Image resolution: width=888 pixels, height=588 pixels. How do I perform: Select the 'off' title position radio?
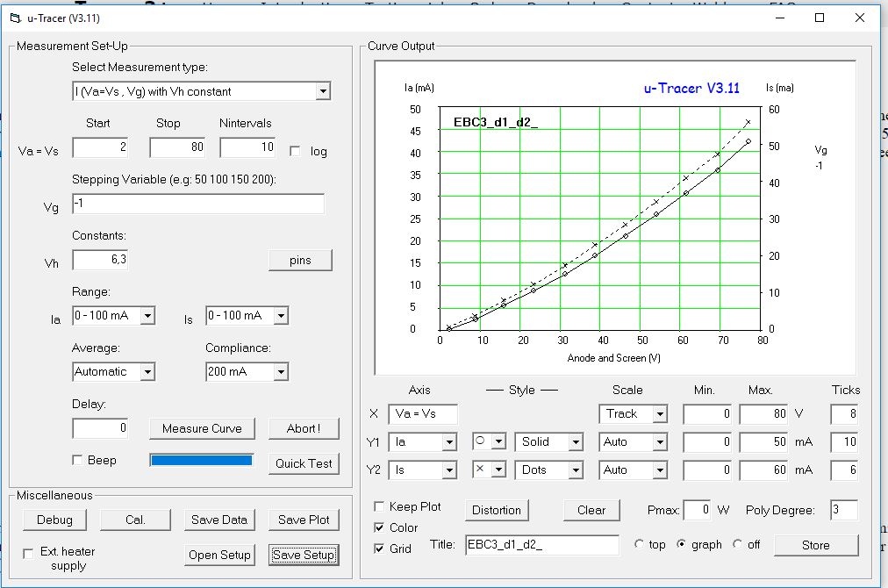[737, 544]
